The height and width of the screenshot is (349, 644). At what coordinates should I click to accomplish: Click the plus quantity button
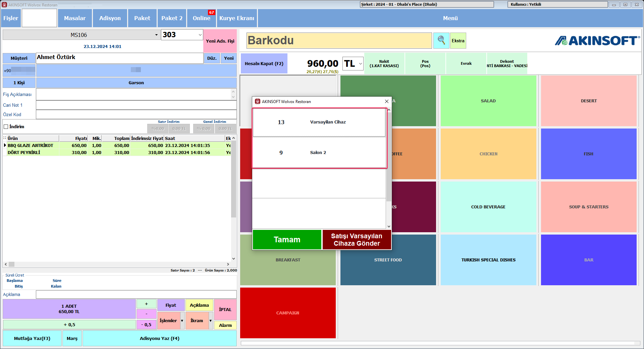(x=146, y=304)
